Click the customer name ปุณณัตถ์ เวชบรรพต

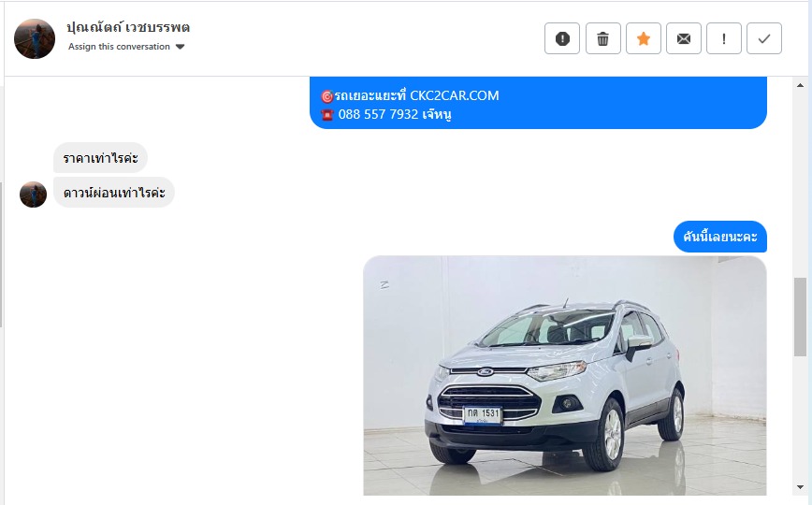tap(128, 27)
